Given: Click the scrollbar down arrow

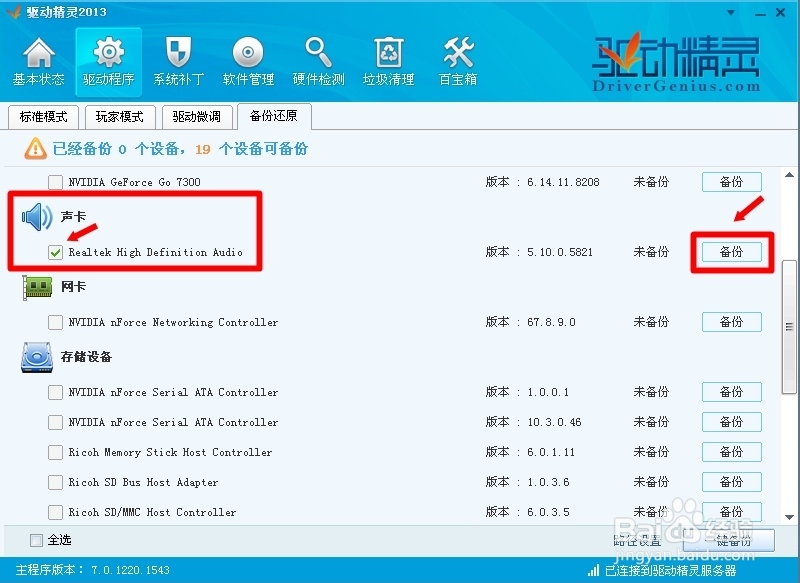Looking at the screenshot, I should (789, 518).
